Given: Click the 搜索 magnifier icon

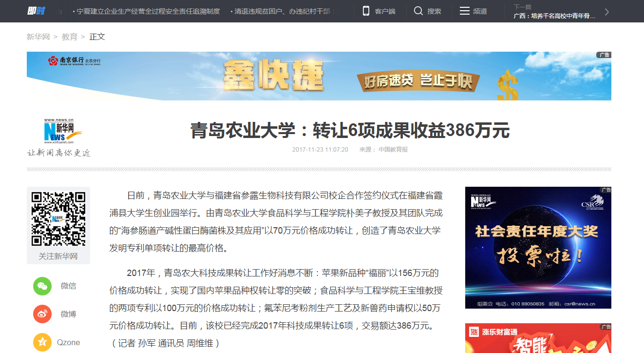Looking at the screenshot, I should pos(418,11).
